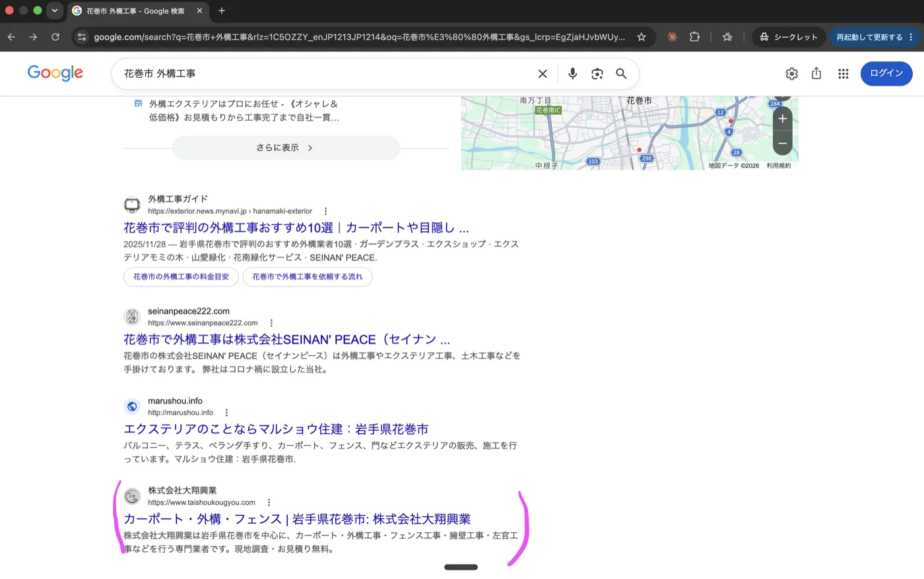Click the ログイン button
Image resolution: width=924 pixels, height=579 pixels.
point(886,73)
